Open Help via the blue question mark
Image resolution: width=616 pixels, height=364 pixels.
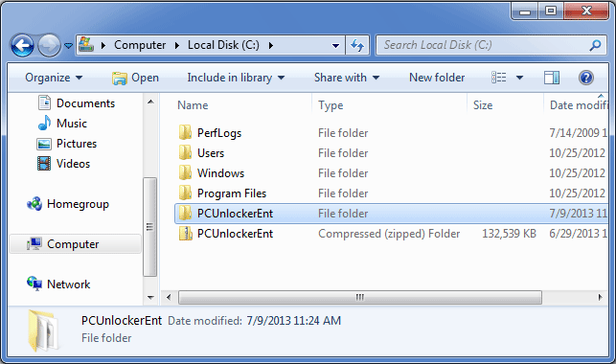tap(585, 78)
